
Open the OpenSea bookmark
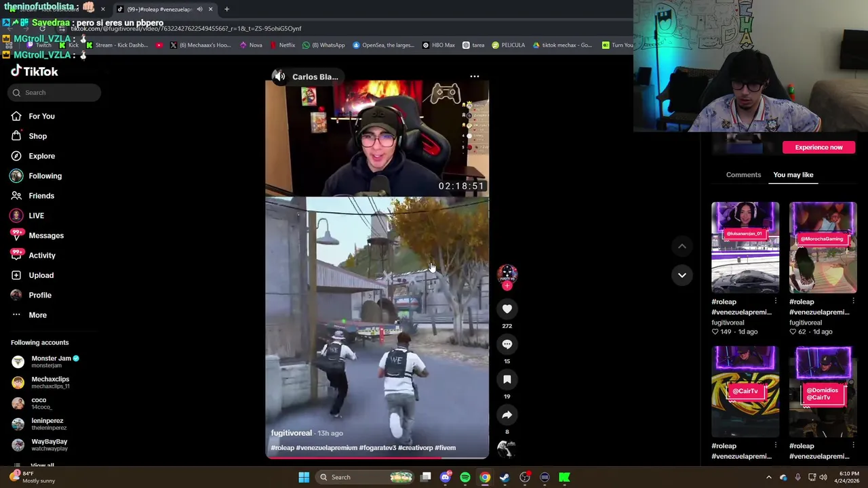point(383,45)
